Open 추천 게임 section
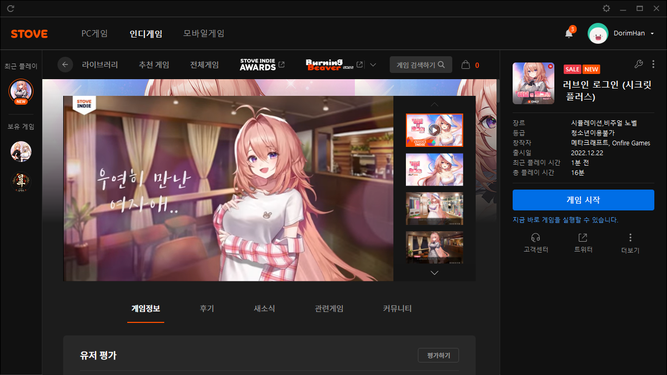This screenshot has width=667, height=375. pyautogui.click(x=154, y=65)
